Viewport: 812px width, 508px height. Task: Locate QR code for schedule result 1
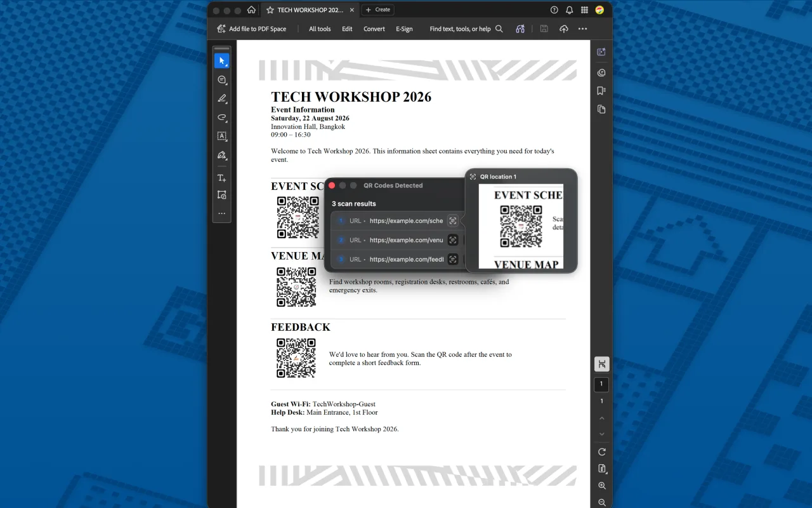click(452, 220)
